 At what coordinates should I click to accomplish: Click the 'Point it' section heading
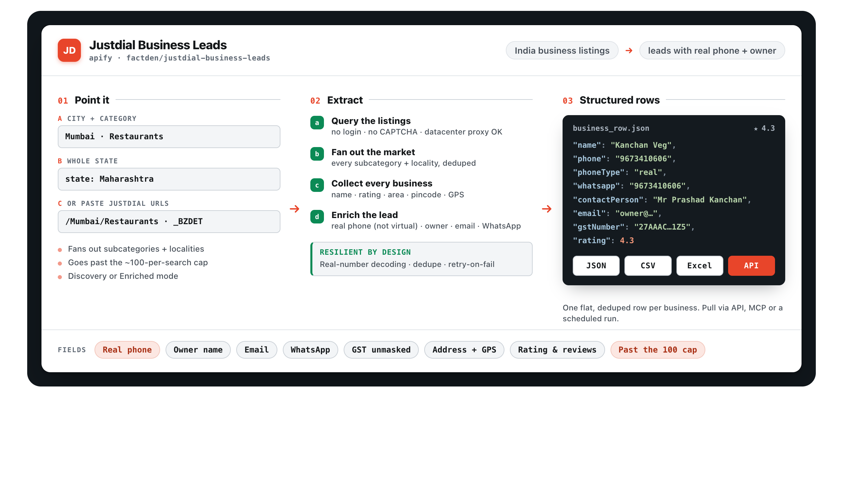pyautogui.click(x=92, y=100)
